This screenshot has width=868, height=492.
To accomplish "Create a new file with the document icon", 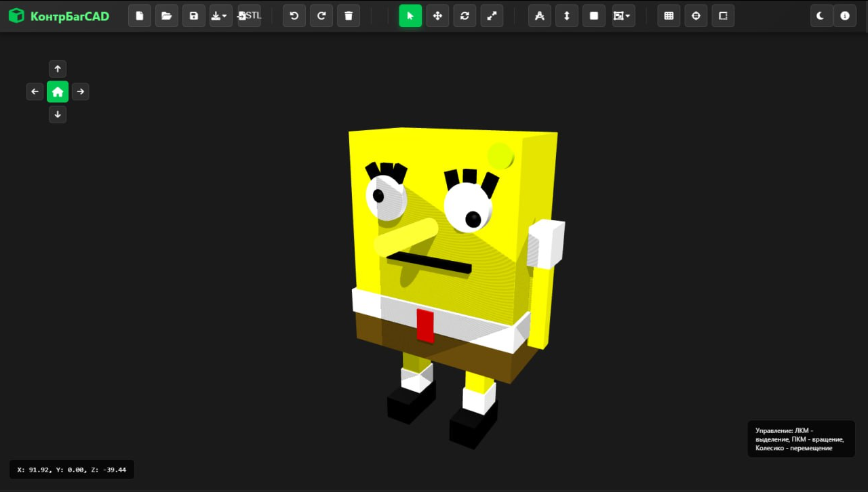I will click(140, 16).
